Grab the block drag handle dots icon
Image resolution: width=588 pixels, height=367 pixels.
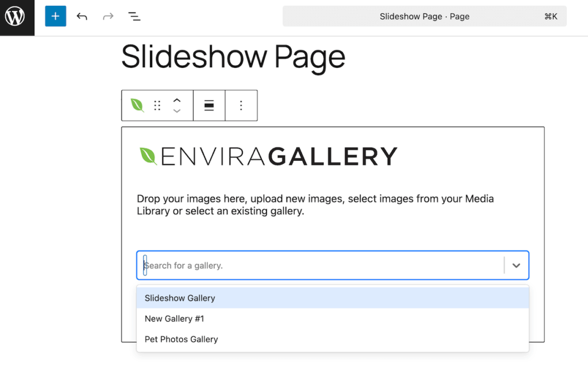pos(157,105)
